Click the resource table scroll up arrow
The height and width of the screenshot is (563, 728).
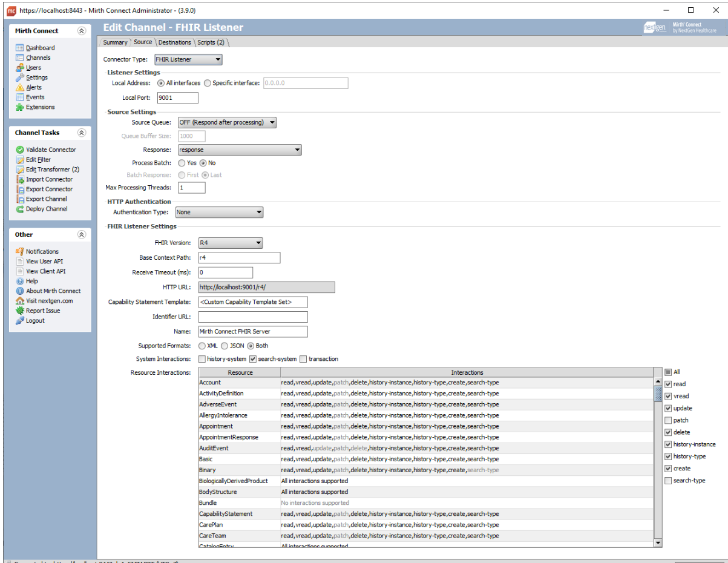click(658, 382)
